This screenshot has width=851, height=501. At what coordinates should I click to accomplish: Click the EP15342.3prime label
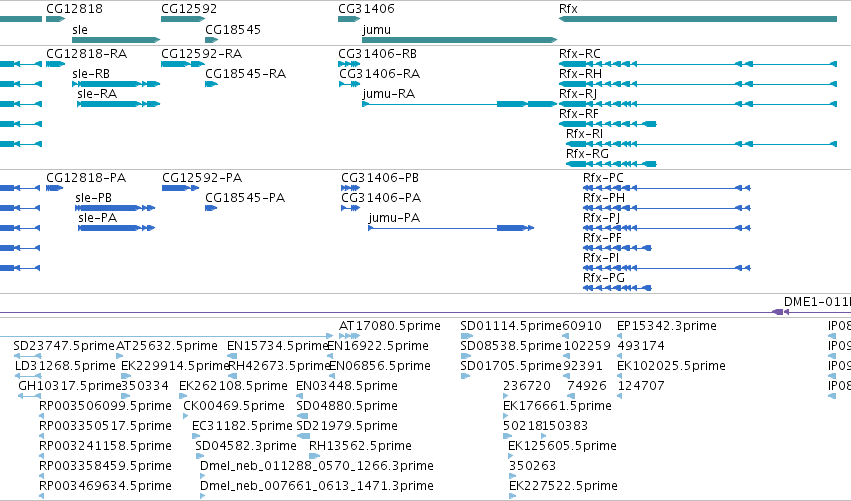point(666,326)
